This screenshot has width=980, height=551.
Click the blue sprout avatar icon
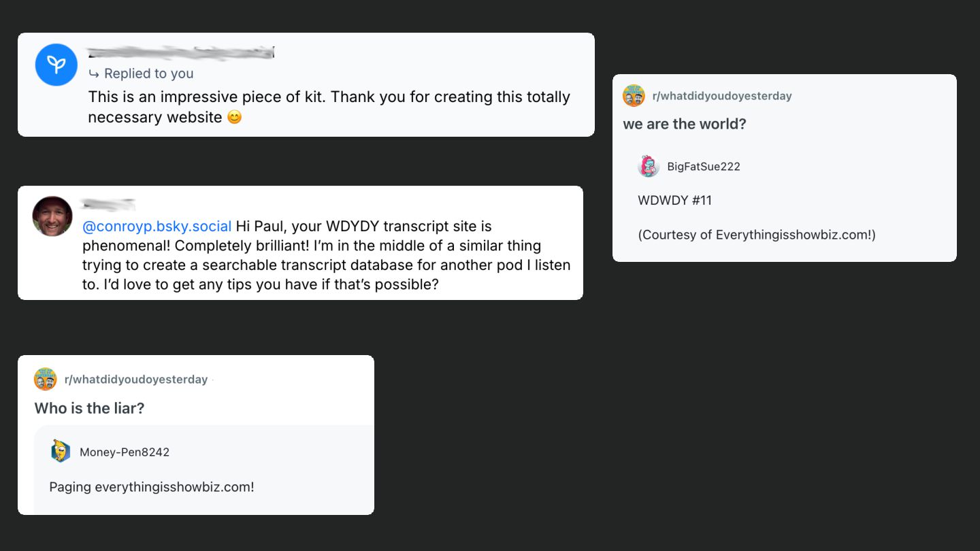pos(56,65)
